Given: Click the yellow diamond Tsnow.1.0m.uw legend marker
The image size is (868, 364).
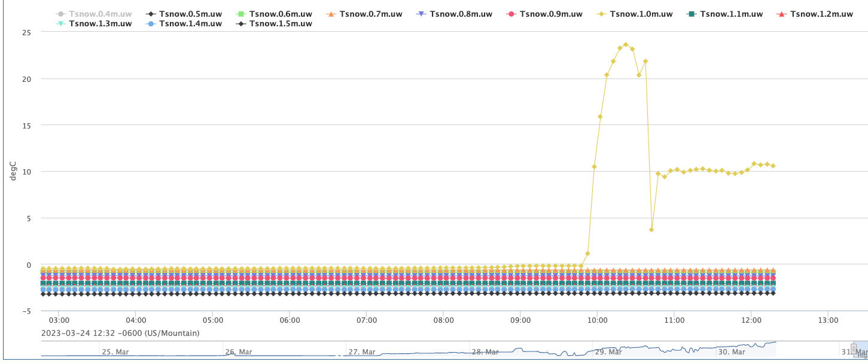Looking at the screenshot, I should point(601,14).
